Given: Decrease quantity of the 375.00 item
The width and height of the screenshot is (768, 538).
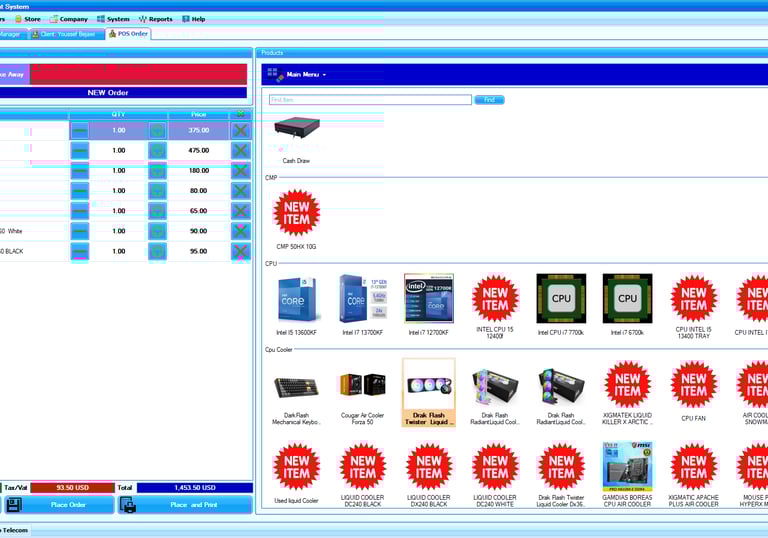Looking at the screenshot, I should [79, 131].
